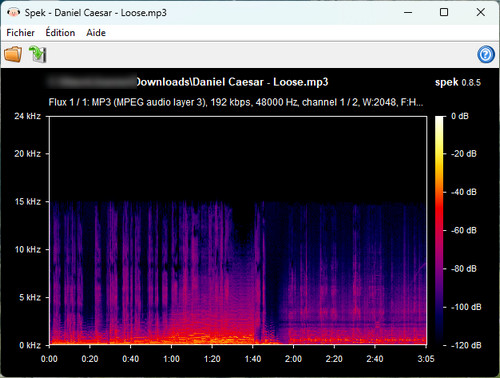Click the -120 dB scale label
The height and width of the screenshot is (378, 500).
click(x=466, y=345)
